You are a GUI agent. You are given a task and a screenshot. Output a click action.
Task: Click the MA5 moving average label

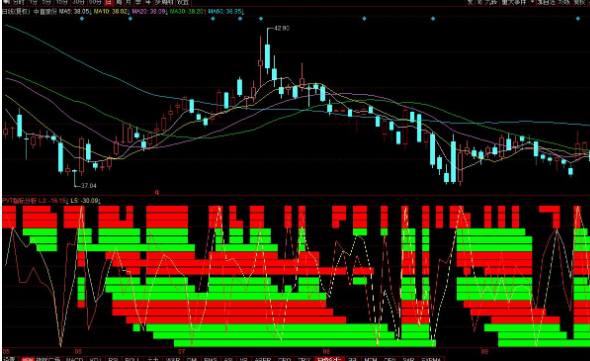tap(75, 12)
